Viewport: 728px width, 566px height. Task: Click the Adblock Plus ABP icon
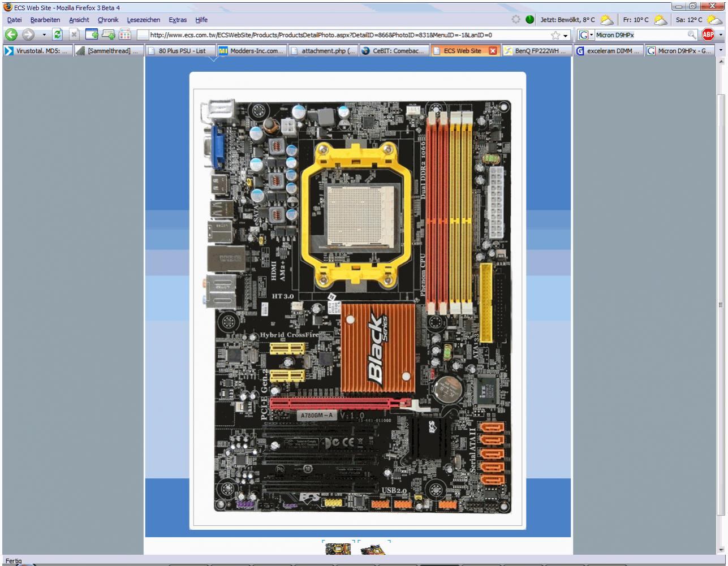point(708,34)
